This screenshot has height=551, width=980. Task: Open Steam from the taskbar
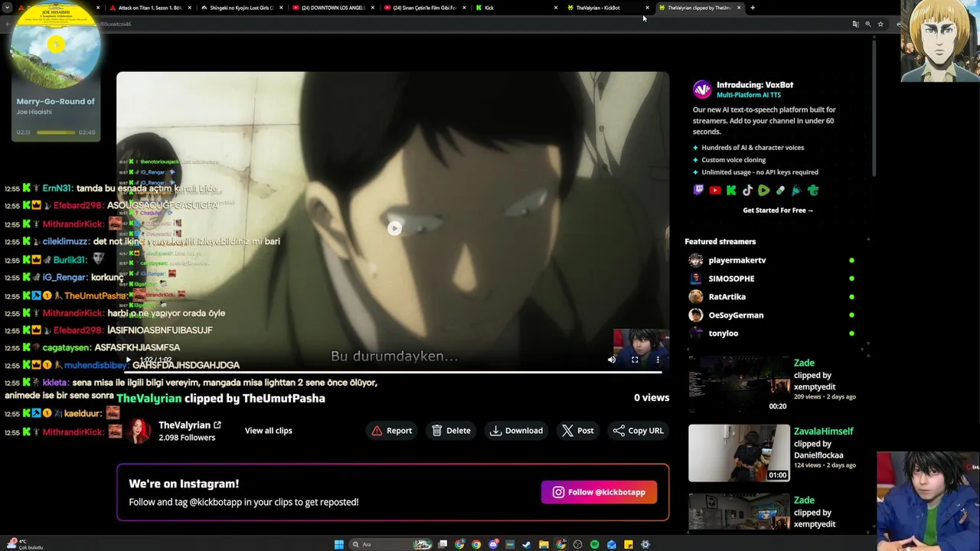click(x=527, y=544)
